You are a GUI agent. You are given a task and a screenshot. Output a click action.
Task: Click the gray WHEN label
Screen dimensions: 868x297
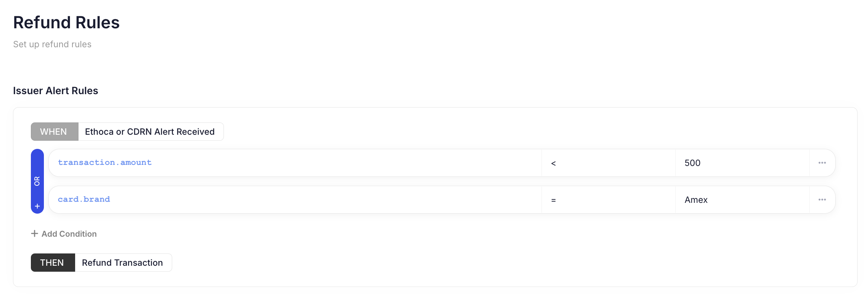point(54,132)
